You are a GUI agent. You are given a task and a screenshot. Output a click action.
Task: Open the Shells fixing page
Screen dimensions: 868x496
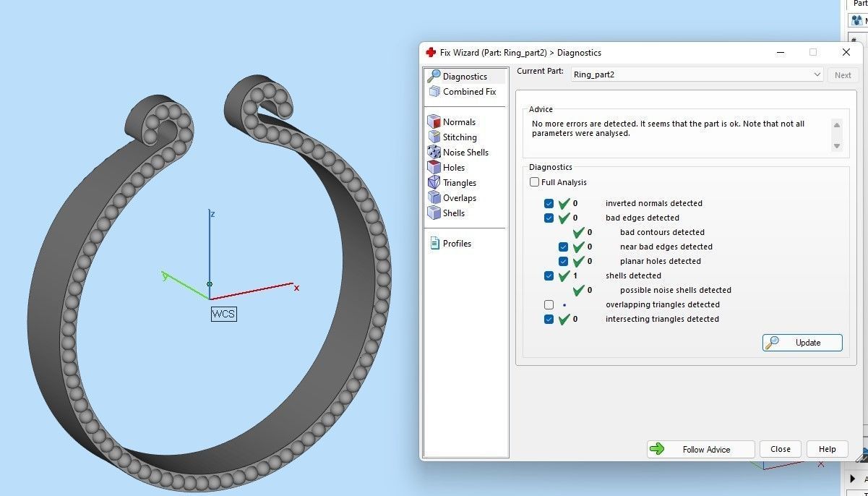(x=446, y=213)
